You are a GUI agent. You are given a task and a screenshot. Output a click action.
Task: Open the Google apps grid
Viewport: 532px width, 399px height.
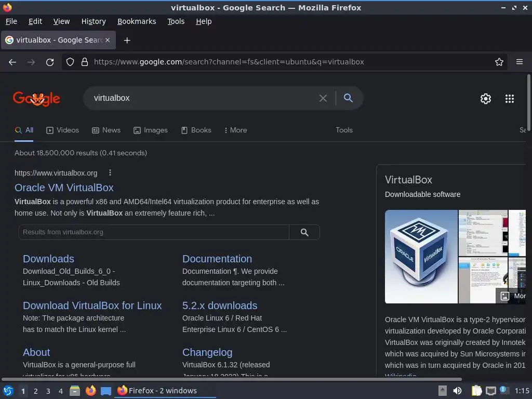509,99
